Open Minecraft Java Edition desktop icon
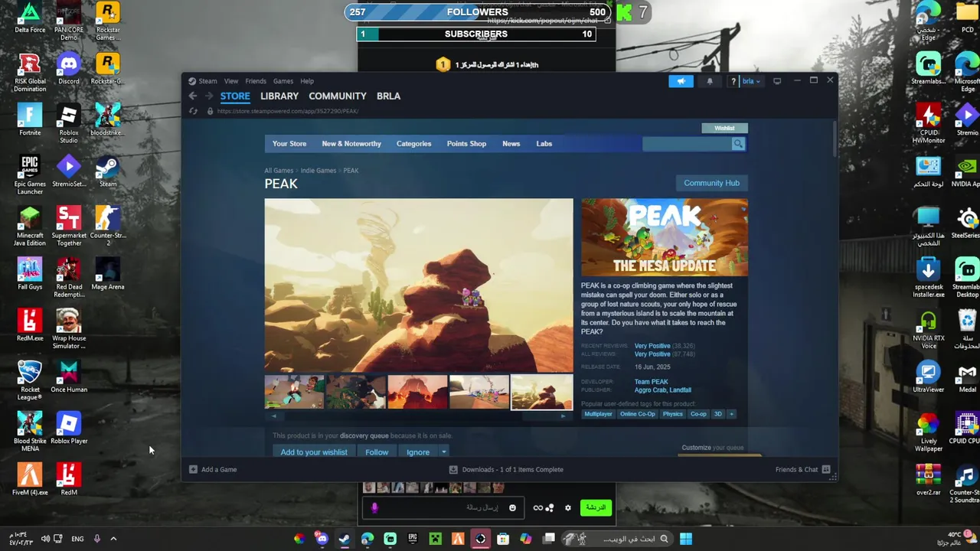980x551 pixels. 30,227
